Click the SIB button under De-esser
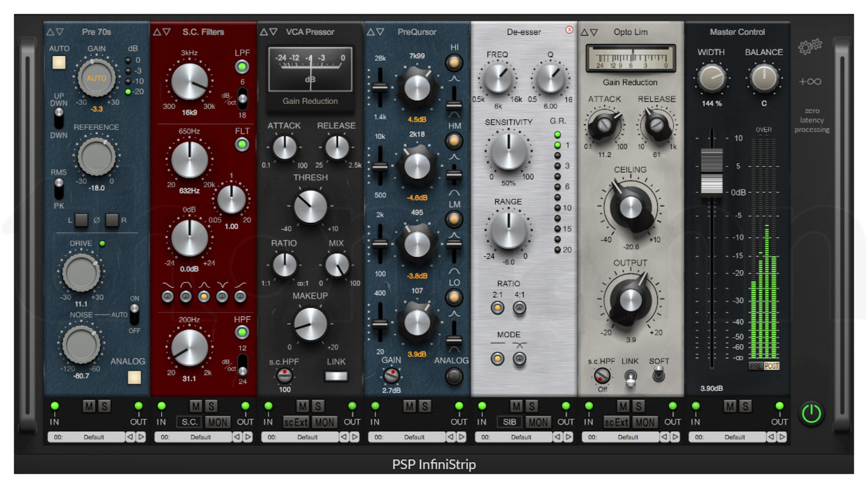 coord(509,422)
